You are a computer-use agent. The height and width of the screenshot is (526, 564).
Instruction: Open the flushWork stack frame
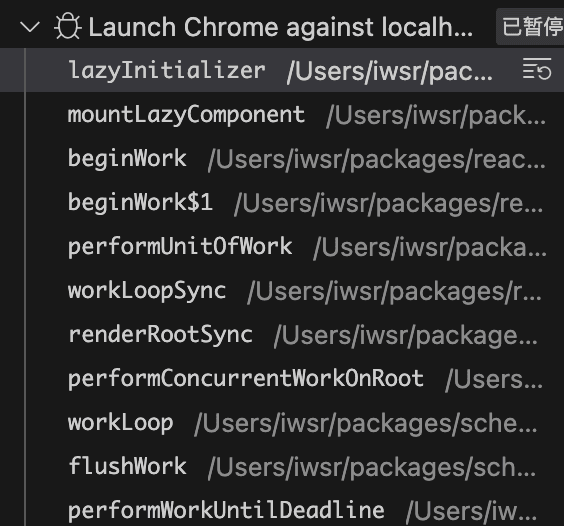click(282, 466)
